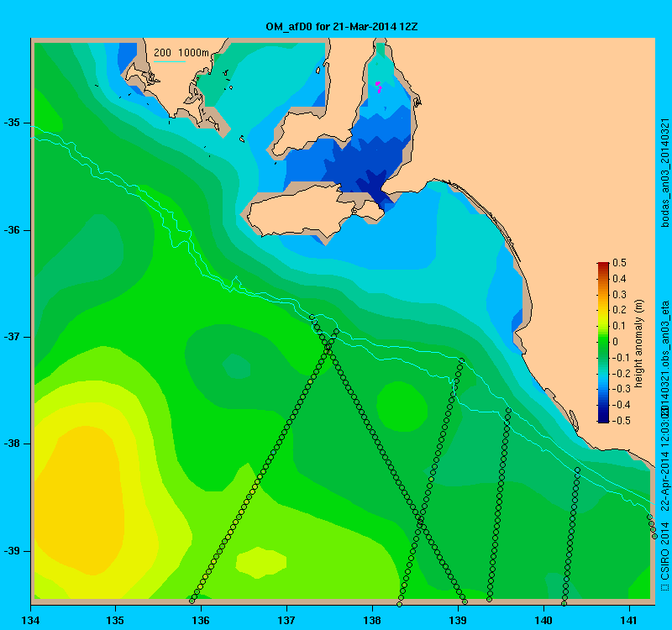Click the "-38" latitude axis label

tap(12, 444)
